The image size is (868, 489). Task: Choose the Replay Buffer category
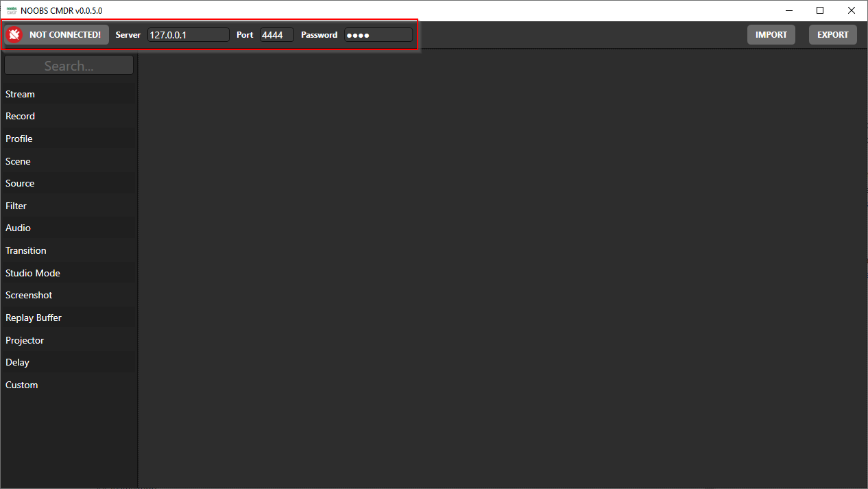[x=69, y=318]
